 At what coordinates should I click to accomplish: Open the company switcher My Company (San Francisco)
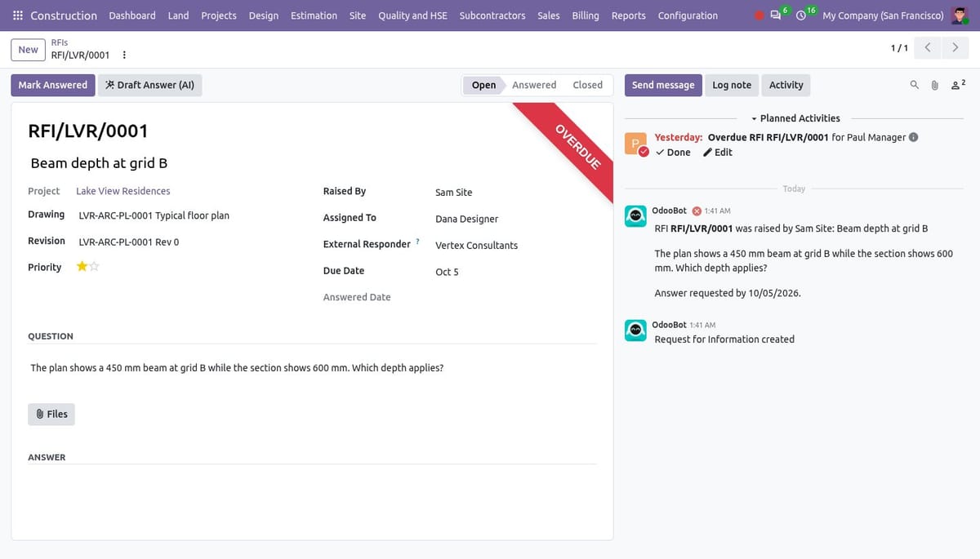click(x=883, y=16)
